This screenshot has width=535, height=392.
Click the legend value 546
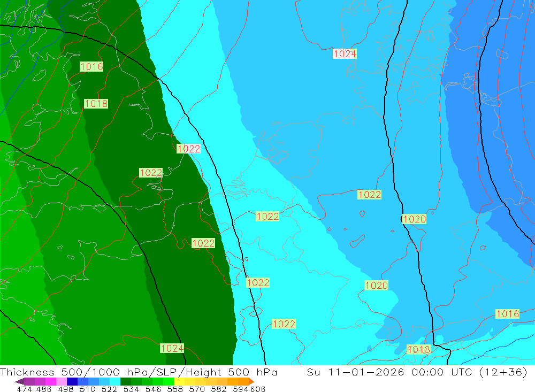[x=153, y=389]
